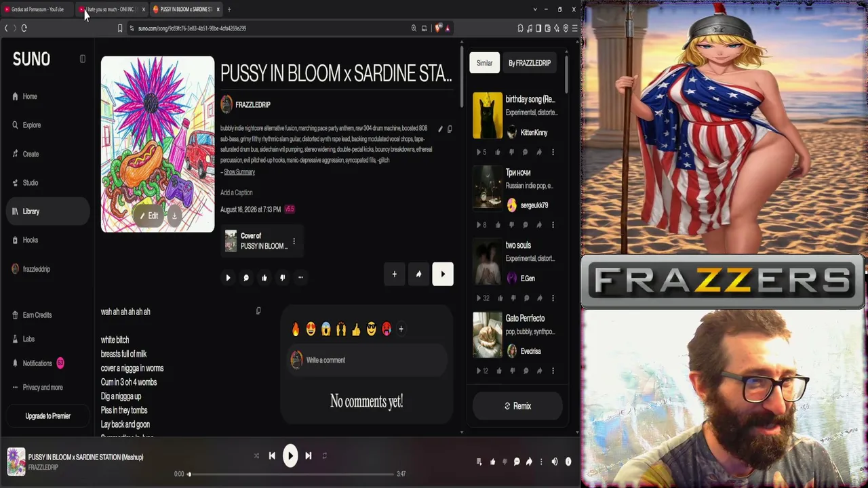The height and width of the screenshot is (488, 868).
Task: Select Library in the sidebar
Action: [x=47, y=211]
